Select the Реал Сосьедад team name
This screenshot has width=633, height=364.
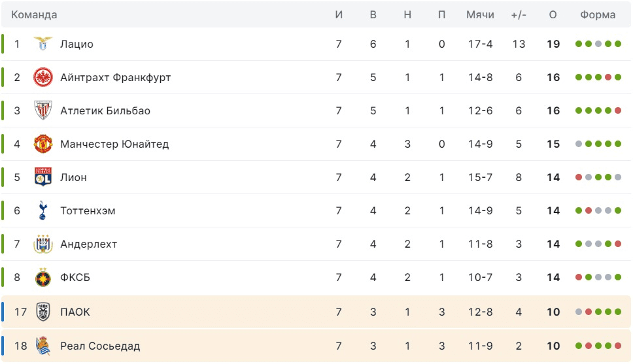[x=100, y=346]
